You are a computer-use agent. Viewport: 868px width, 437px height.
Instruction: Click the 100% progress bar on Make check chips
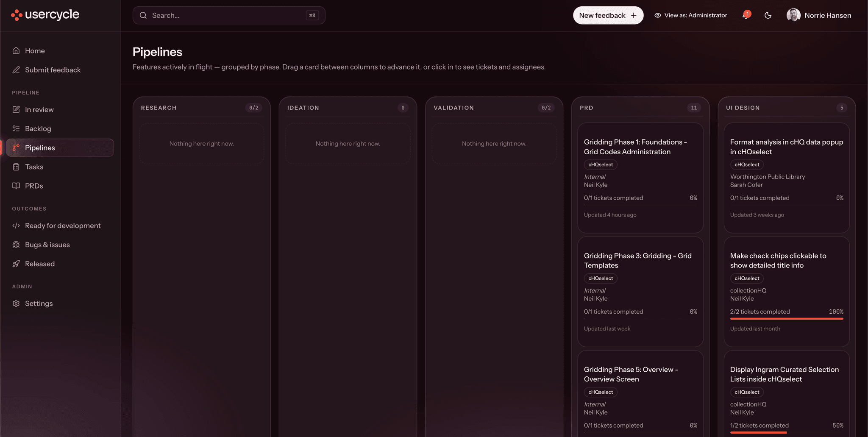coord(787,319)
